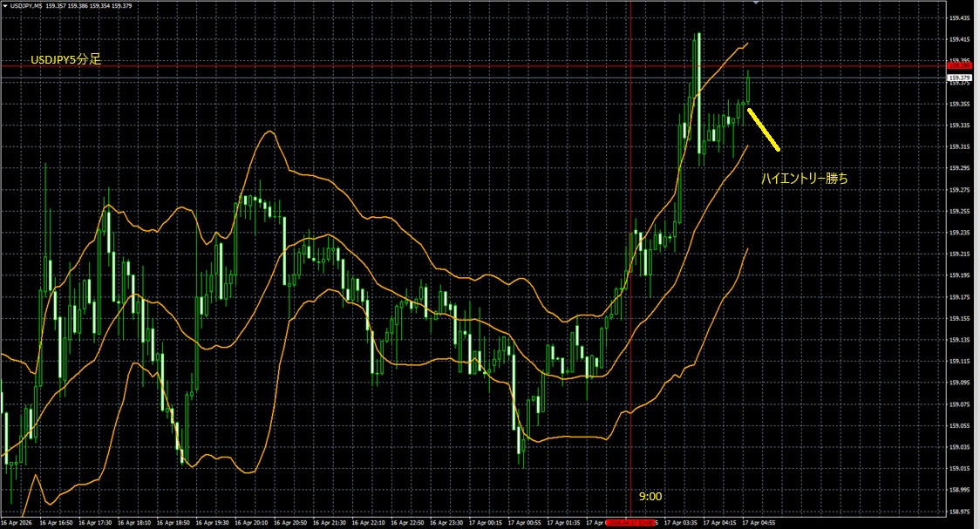Select the thick yellow trend line
Viewport: 980px width, 529px height.
(764, 127)
